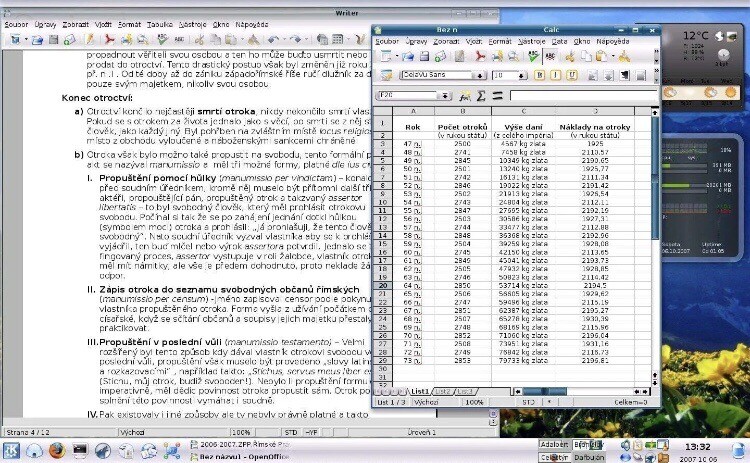Image resolution: width=750 pixels, height=463 pixels.
Task: Toggle STD selection mode in Writer status bar
Action: (291, 432)
